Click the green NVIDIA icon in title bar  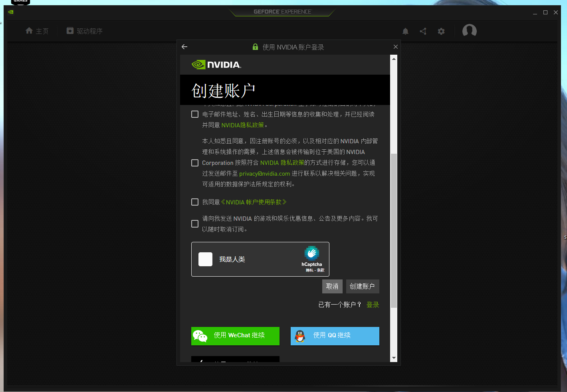click(x=10, y=12)
